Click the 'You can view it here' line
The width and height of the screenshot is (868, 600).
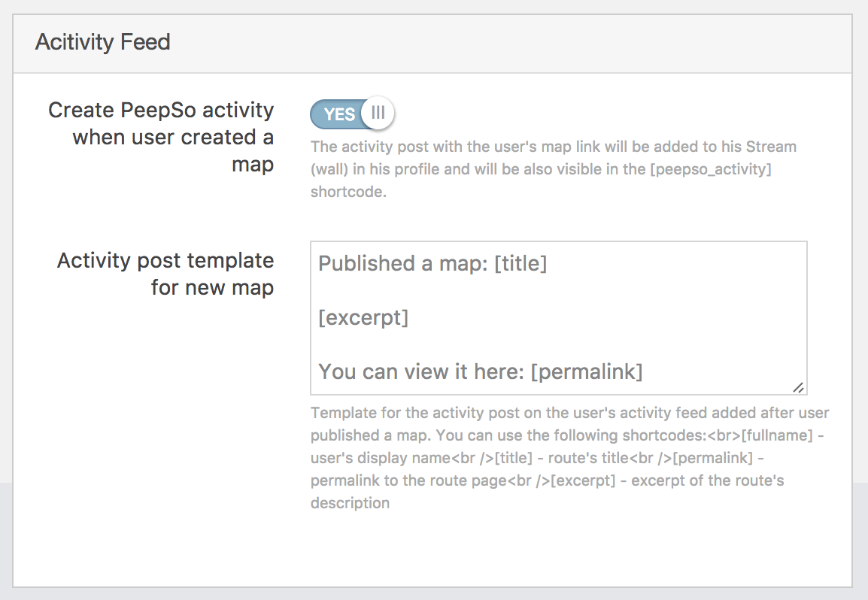tap(421, 371)
